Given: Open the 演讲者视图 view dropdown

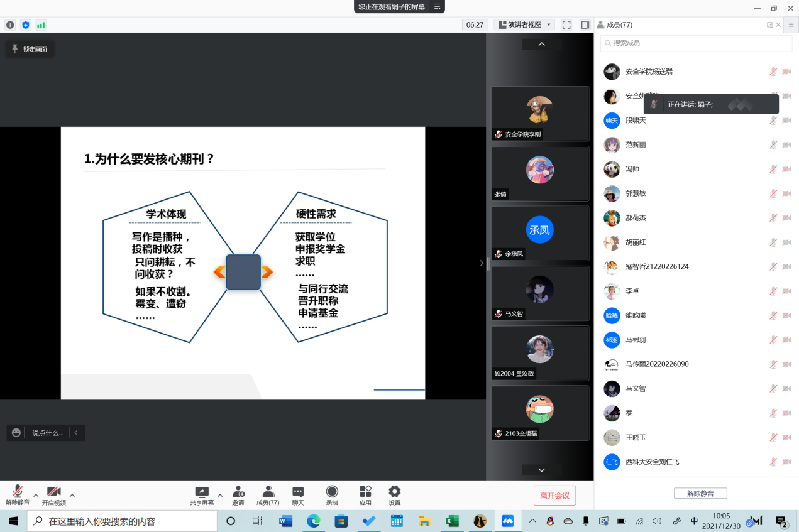Looking at the screenshot, I should pos(524,25).
